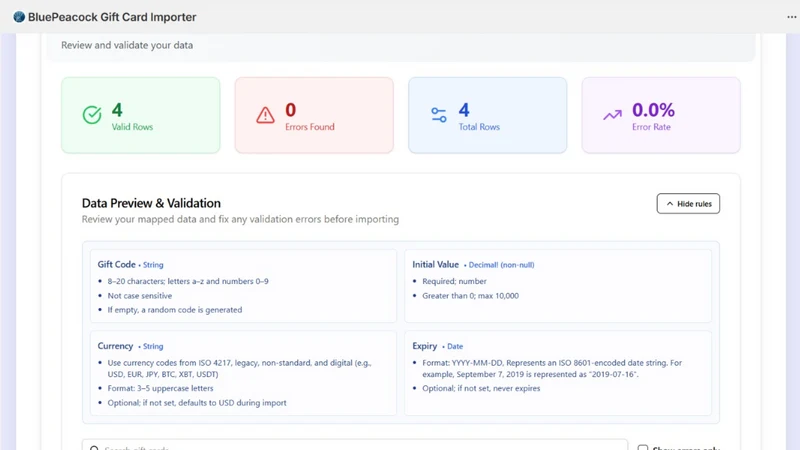Click the red warning triangle Errors icon
This screenshot has width=800, height=450.
(265, 115)
